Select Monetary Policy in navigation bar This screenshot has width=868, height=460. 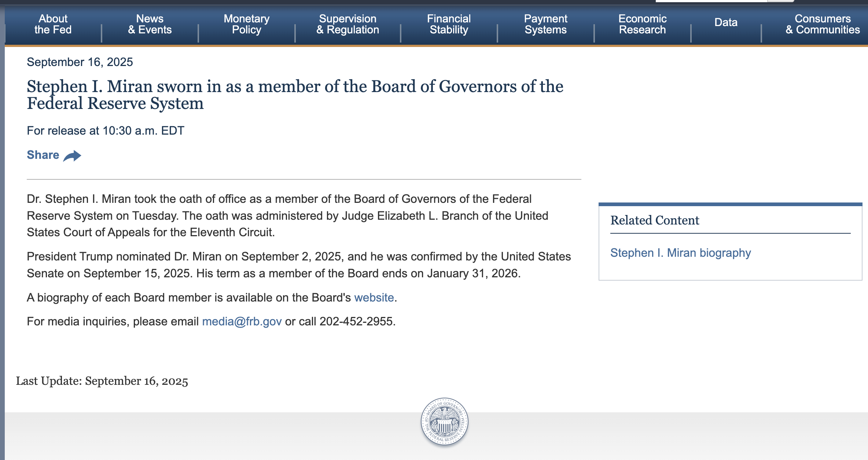point(246,24)
